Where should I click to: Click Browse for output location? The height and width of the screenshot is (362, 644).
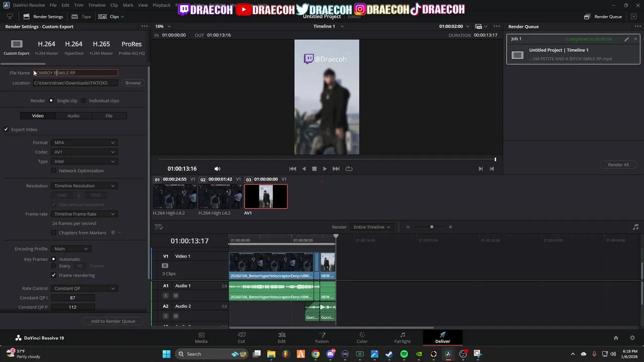click(133, 83)
